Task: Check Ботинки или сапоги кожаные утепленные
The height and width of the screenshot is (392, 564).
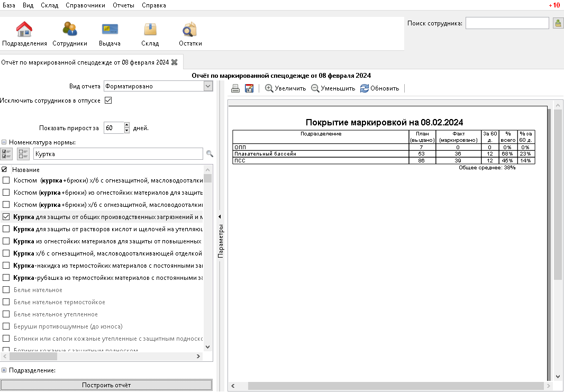Action: [6, 339]
